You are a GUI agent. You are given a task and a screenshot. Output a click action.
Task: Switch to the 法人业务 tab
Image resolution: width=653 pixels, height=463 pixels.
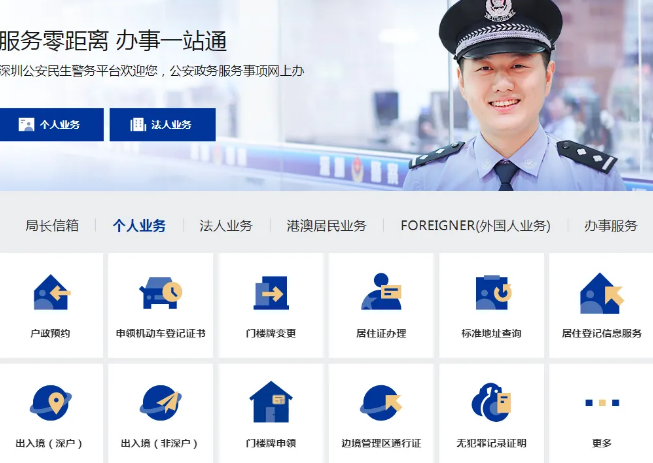[226, 226]
